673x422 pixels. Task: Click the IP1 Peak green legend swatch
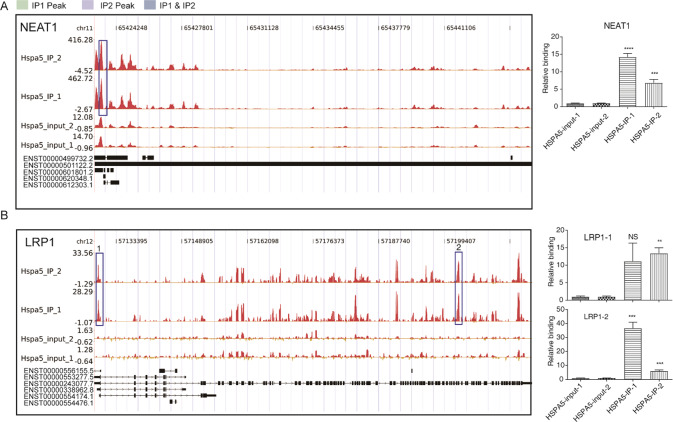[x=23, y=7]
